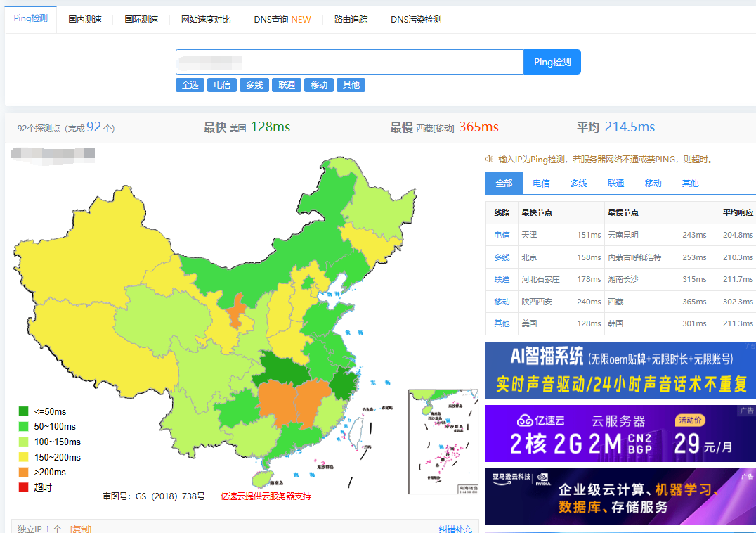Click the speaker notice icon above results table
756x533 pixels.
pos(490,159)
